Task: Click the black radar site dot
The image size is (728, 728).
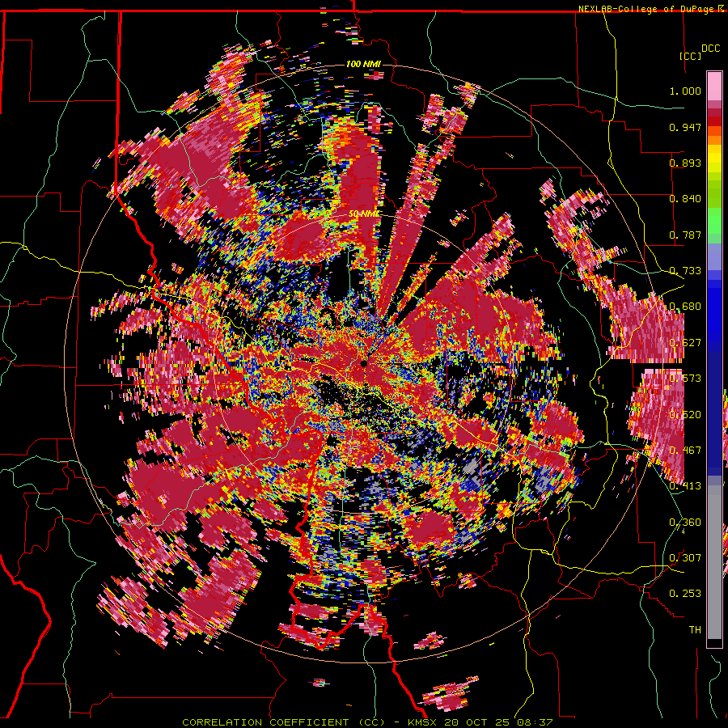Action: point(364,364)
